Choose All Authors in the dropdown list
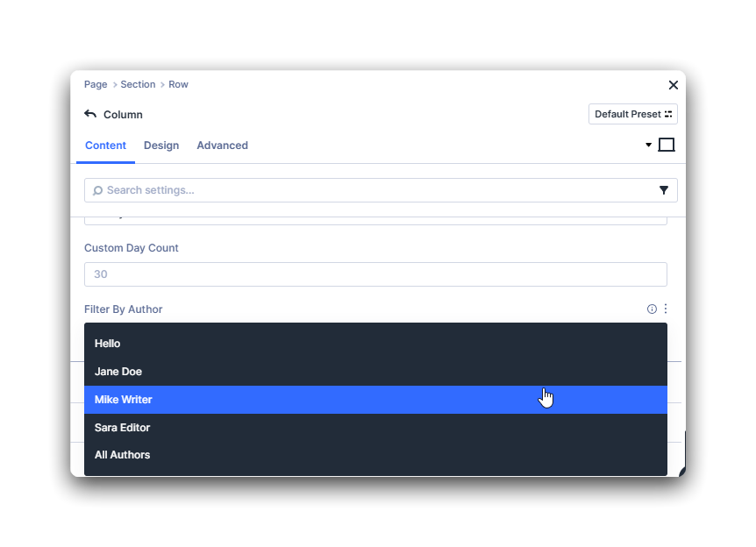The height and width of the screenshot is (547, 756). click(122, 455)
